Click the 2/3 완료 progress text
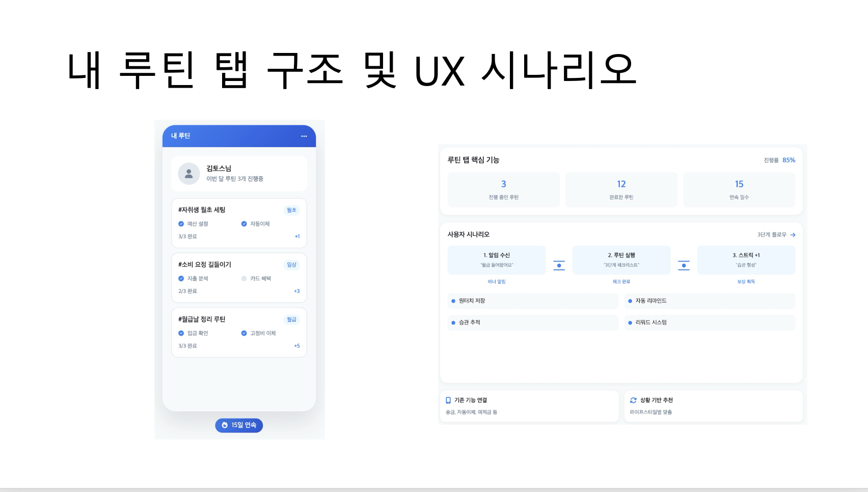The image size is (868, 492). pyautogui.click(x=187, y=291)
